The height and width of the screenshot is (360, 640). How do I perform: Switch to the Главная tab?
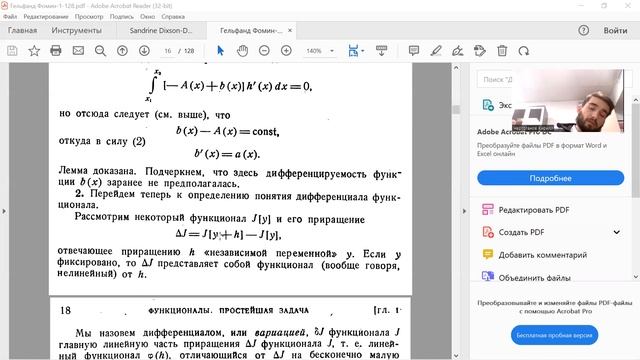coord(22,30)
